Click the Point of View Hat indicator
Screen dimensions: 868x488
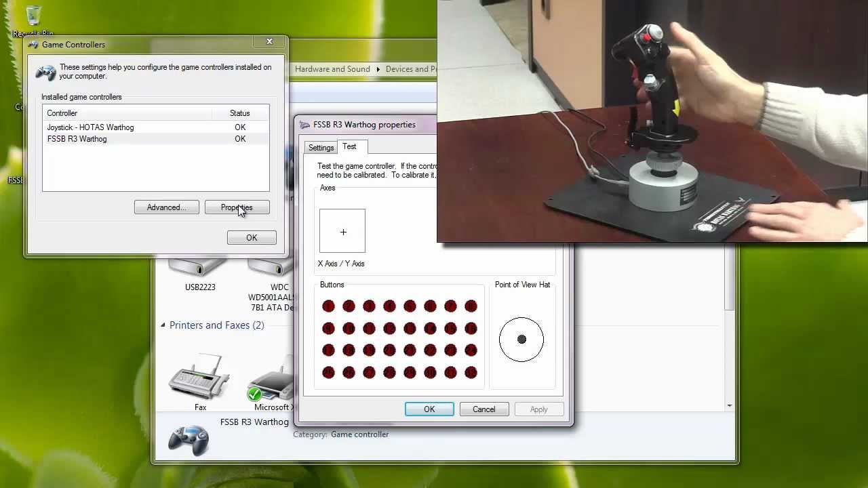521,339
